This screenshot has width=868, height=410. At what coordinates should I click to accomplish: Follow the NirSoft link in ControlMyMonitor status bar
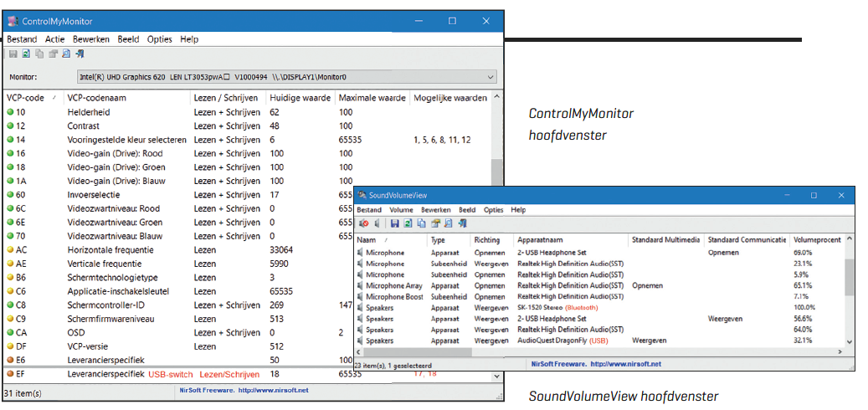coord(273,390)
